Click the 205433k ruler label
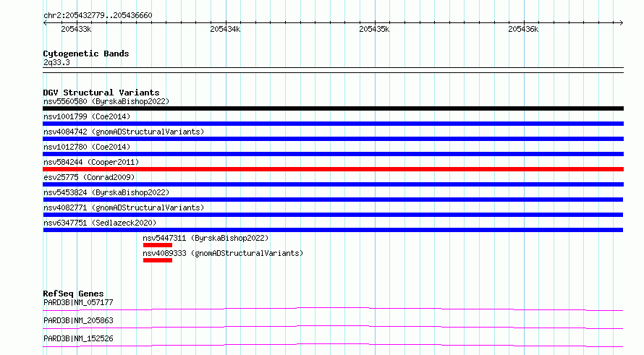 click(76, 29)
